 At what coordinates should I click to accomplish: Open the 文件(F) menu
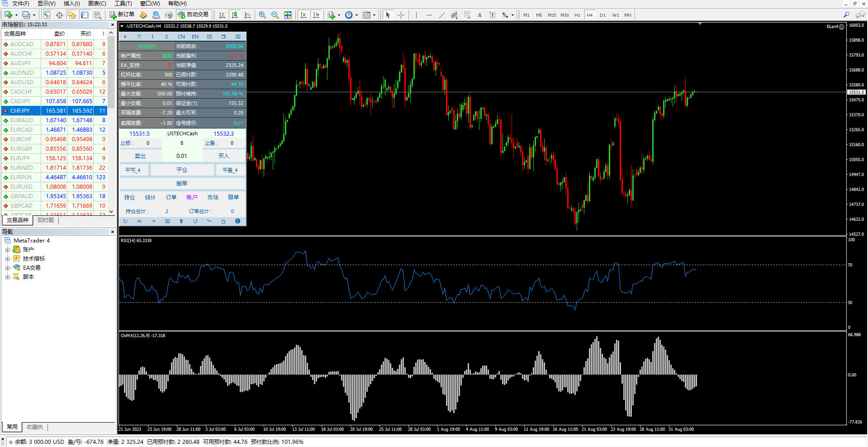pyautogui.click(x=20, y=4)
